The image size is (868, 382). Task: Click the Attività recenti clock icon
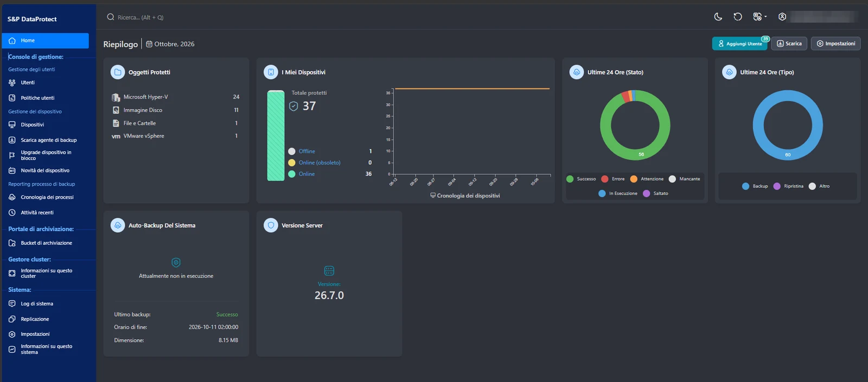(x=12, y=213)
